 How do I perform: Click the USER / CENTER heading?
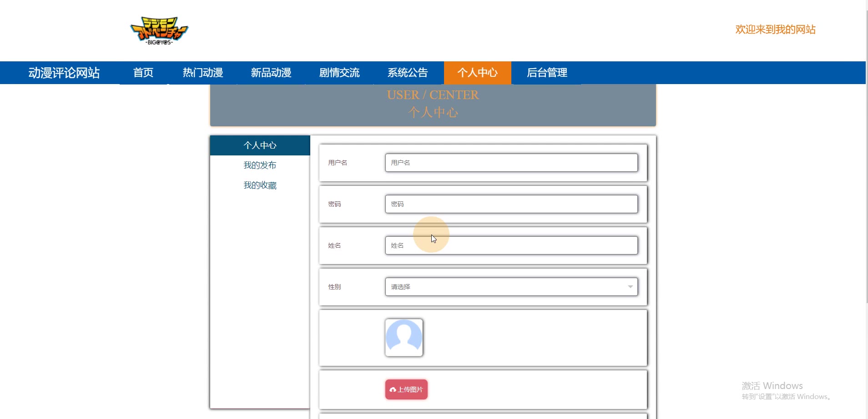pyautogui.click(x=433, y=95)
